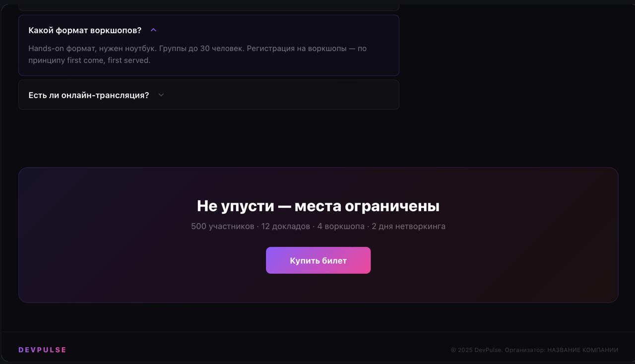Click the question "Какой формат воркшопов?"
This screenshot has width=635, height=364.
85,30
